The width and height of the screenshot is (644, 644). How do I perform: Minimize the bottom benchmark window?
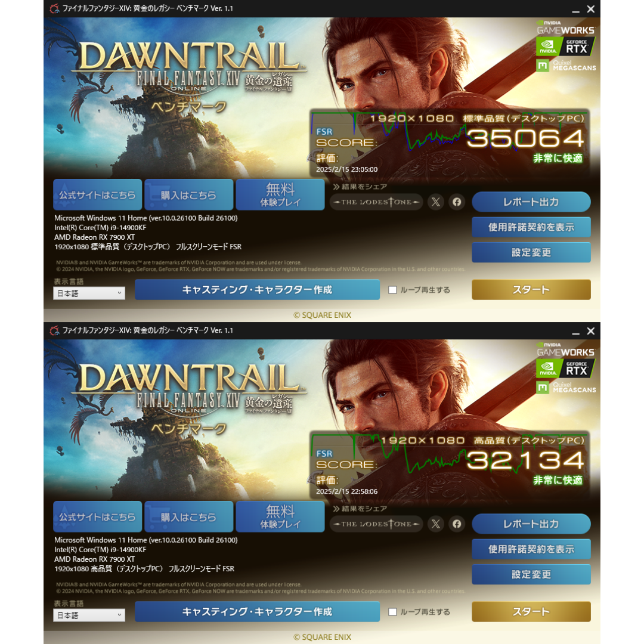(576, 332)
